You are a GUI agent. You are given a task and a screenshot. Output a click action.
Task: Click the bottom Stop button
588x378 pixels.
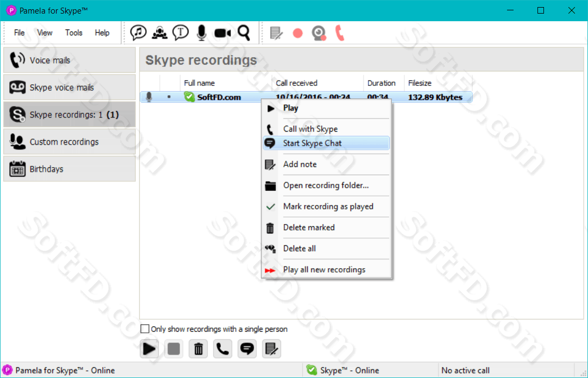click(x=173, y=349)
